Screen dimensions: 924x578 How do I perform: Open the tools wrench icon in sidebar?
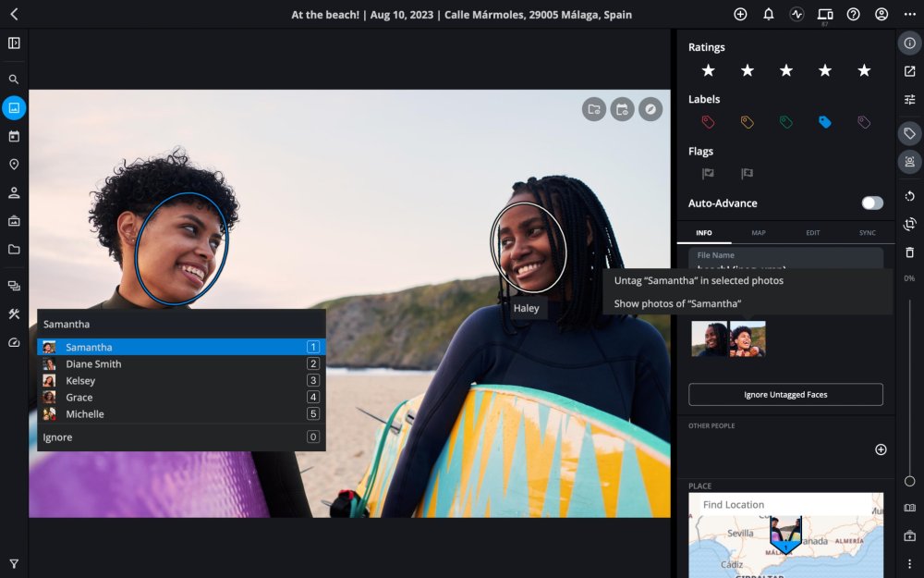14,314
